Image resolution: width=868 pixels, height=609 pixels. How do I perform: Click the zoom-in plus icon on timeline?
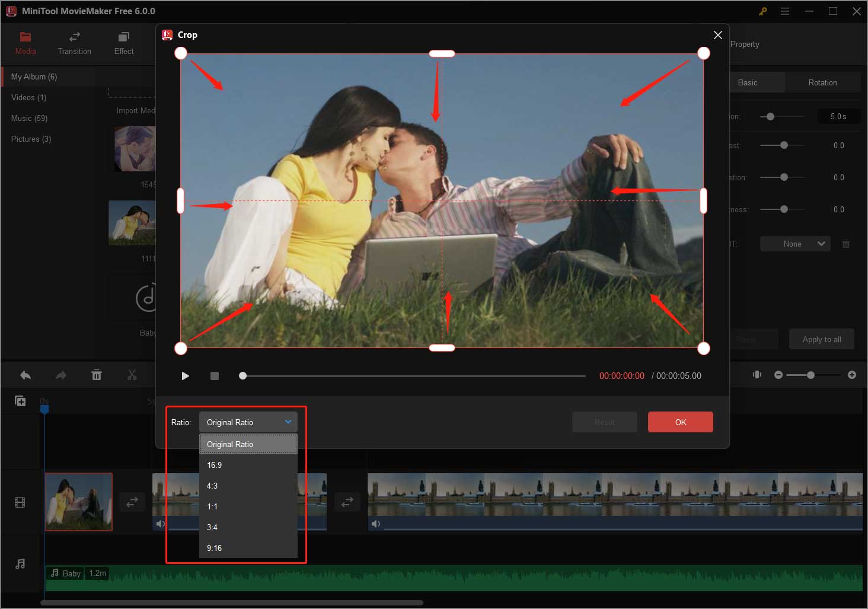852,375
